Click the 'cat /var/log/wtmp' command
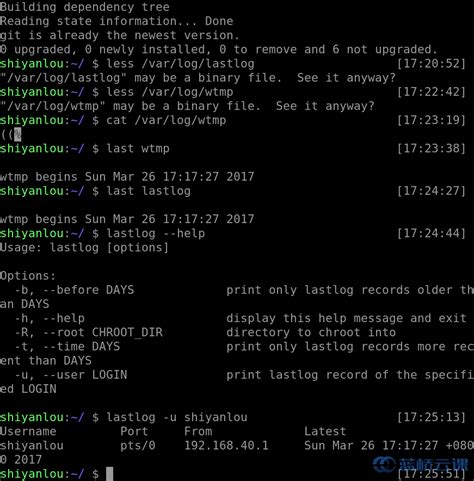Image resolution: width=474 pixels, height=481 pixels. pyautogui.click(x=166, y=120)
